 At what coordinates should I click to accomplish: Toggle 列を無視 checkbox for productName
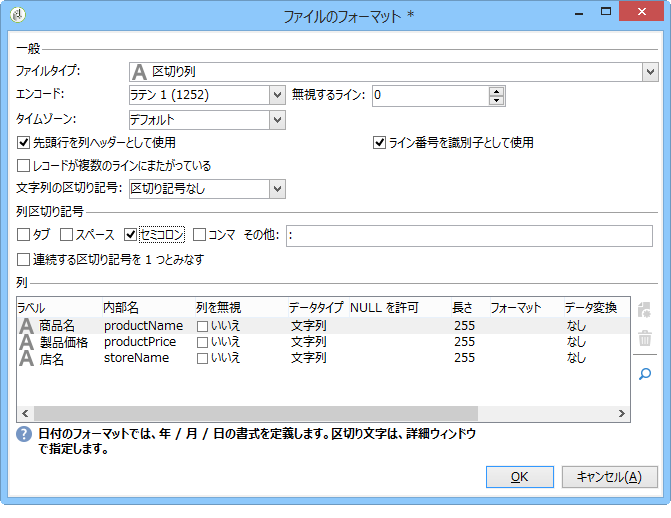click(x=202, y=326)
